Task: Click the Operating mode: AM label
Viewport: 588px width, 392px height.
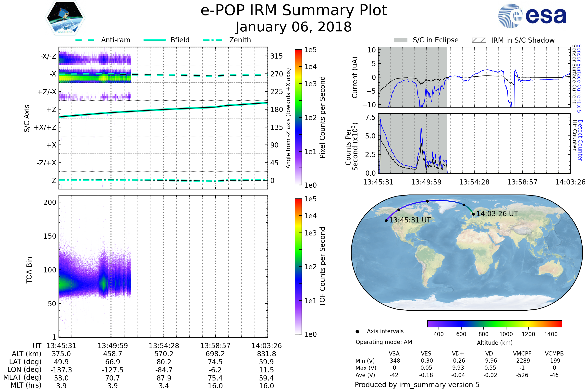Action: (384, 342)
